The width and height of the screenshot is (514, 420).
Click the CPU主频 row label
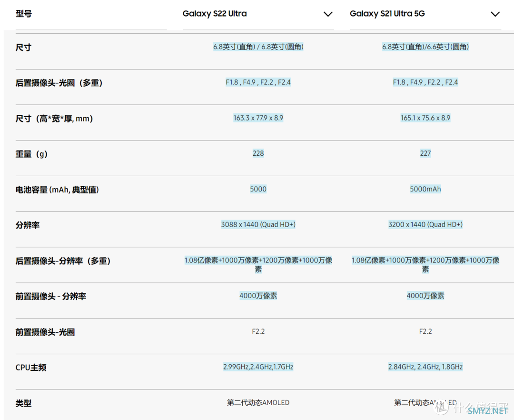tap(31, 368)
